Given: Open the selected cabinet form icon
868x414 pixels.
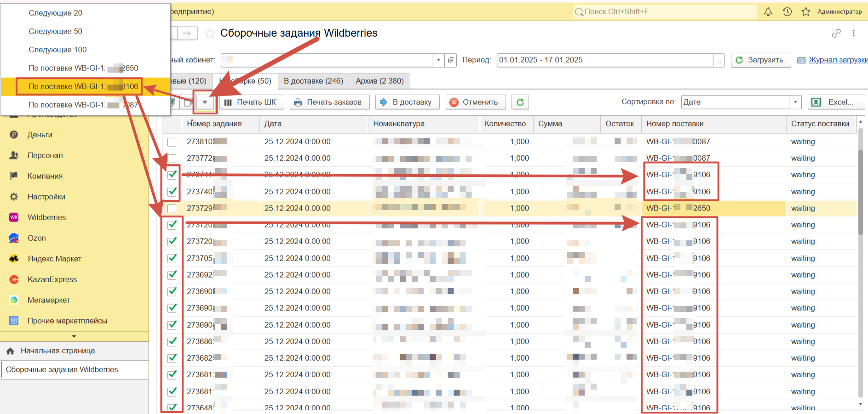Looking at the screenshot, I should click(x=451, y=60).
